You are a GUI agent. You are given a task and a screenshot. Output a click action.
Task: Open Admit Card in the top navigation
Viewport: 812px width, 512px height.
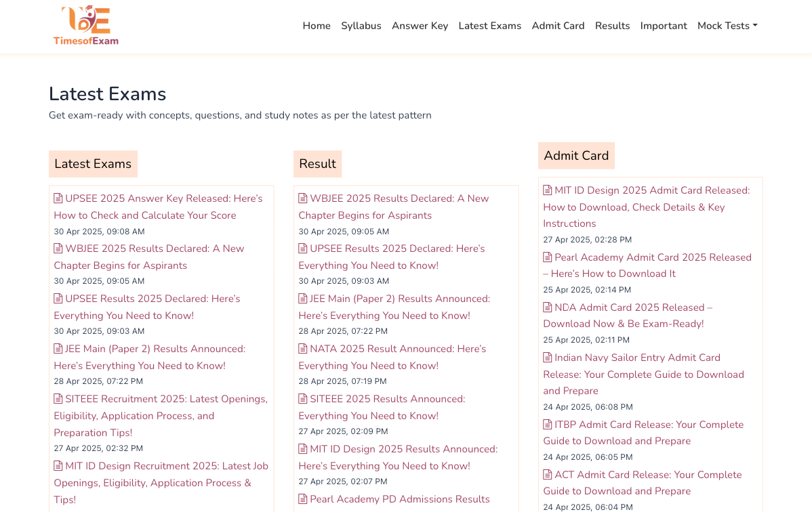pos(558,26)
